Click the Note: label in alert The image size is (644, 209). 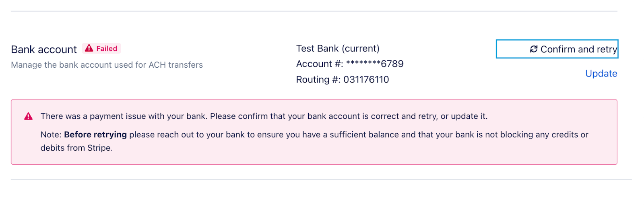51,135
